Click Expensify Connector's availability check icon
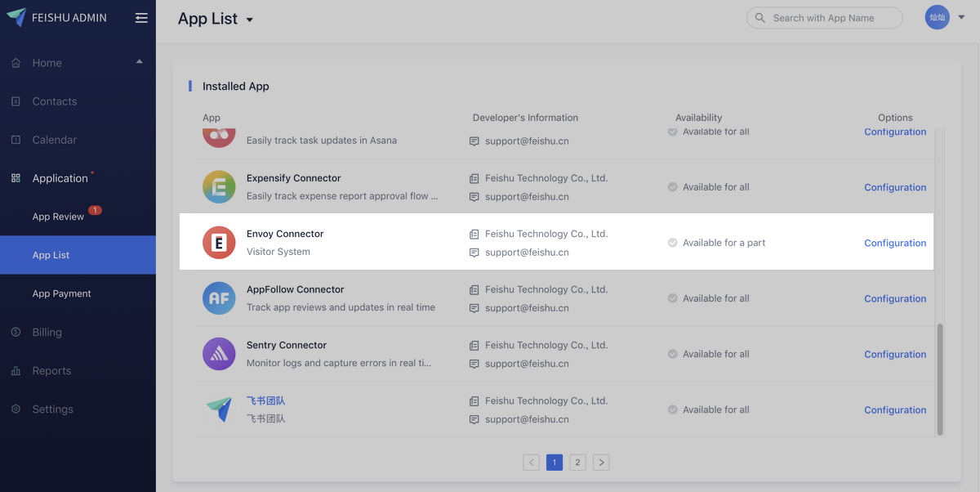The height and width of the screenshot is (492, 980). pyautogui.click(x=672, y=187)
